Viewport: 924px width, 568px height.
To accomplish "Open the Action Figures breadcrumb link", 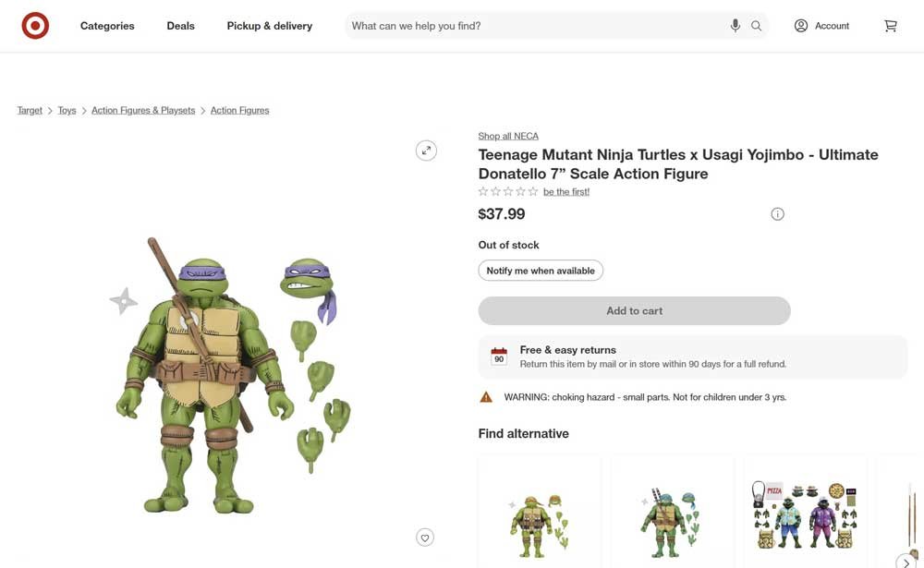I will pos(239,109).
